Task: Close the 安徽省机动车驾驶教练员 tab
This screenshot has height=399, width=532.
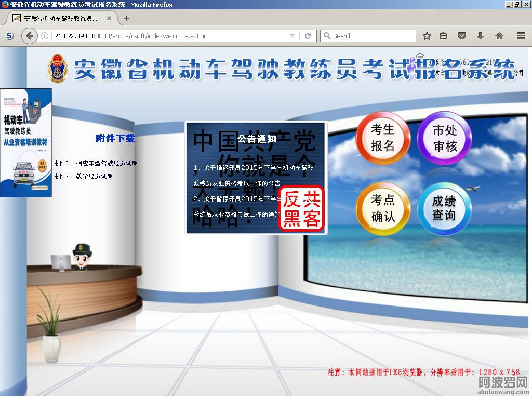Action: 109,18
